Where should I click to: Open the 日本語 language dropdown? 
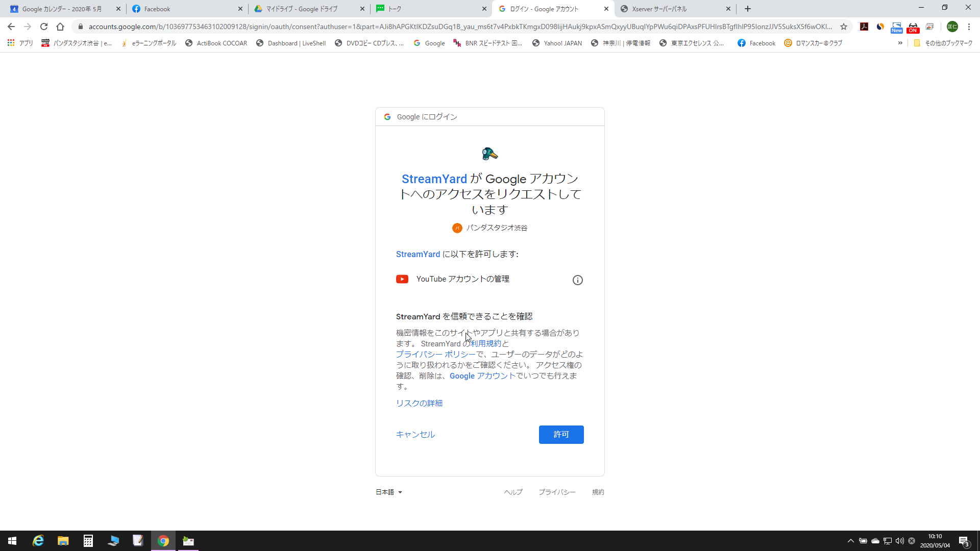(389, 492)
